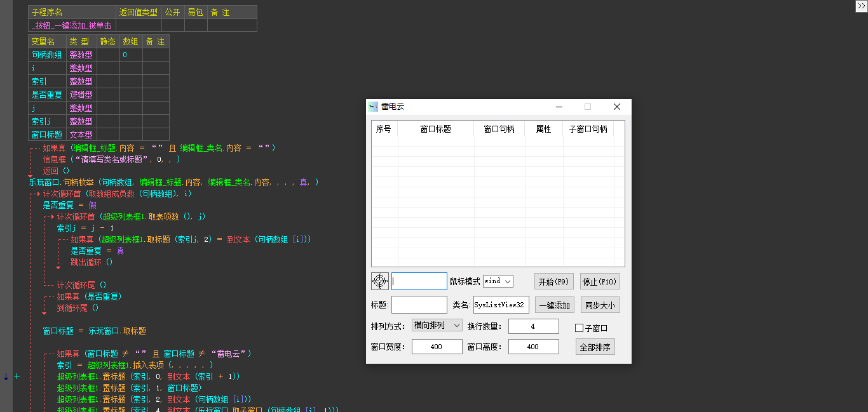Viewport: 868px width, 412px height.
Task: Click the crosshair window-picker icon
Action: [x=379, y=281]
